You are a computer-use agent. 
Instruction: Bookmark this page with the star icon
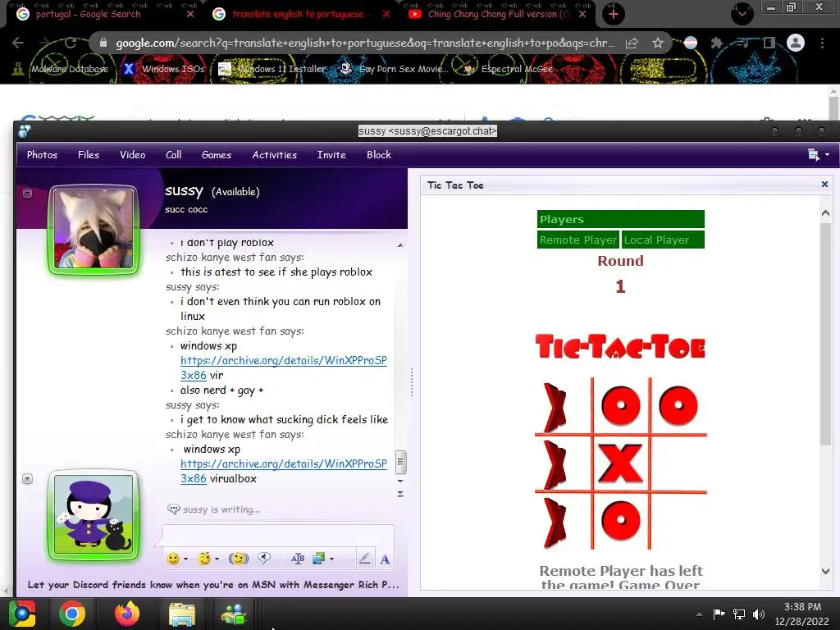pos(658,43)
